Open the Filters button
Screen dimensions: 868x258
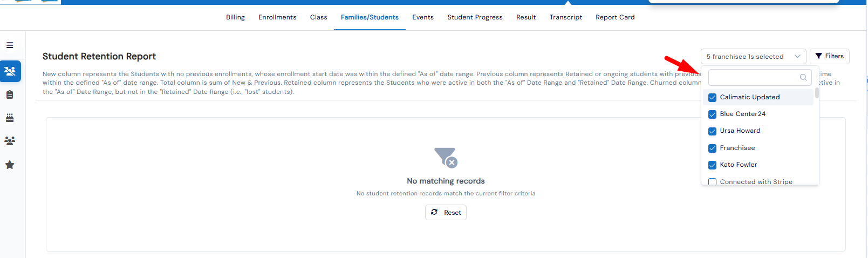(830, 56)
